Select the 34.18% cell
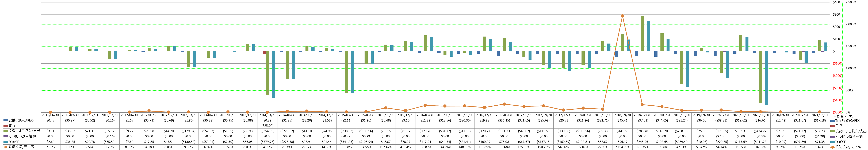The height and width of the screenshot is (150, 868). [x=149, y=147]
